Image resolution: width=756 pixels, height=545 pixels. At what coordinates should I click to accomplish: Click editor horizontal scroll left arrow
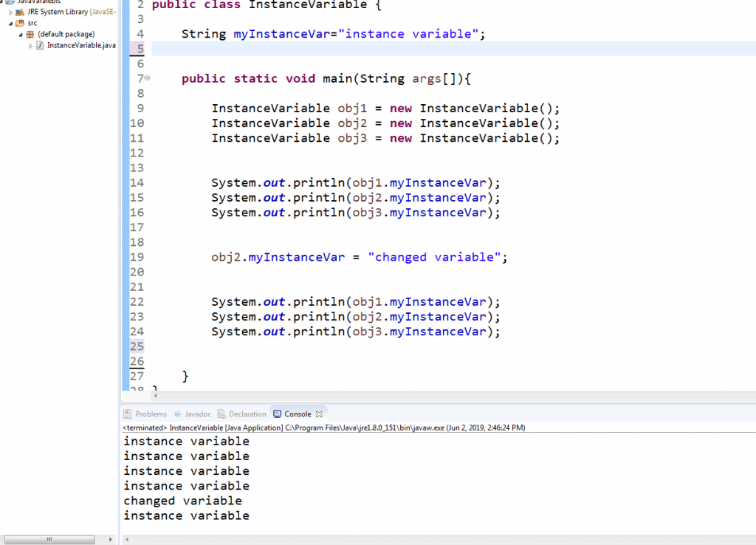[x=155, y=396]
